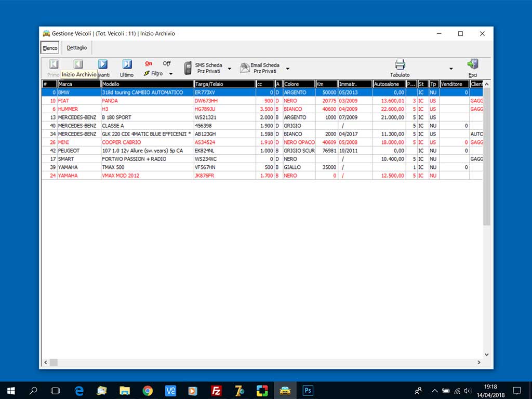This screenshot has height=399, width=532.
Task: Select the MINI COOPER CABRIO row
Action: [x=262, y=142]
